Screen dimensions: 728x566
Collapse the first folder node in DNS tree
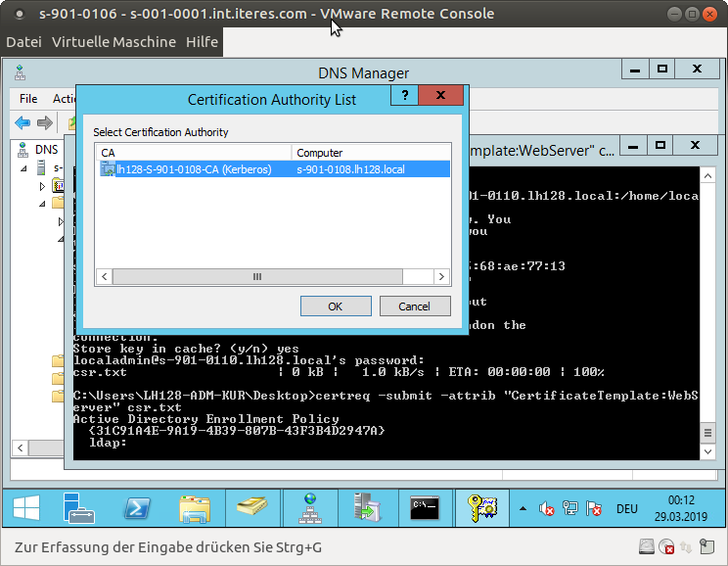tap(42, 204)
